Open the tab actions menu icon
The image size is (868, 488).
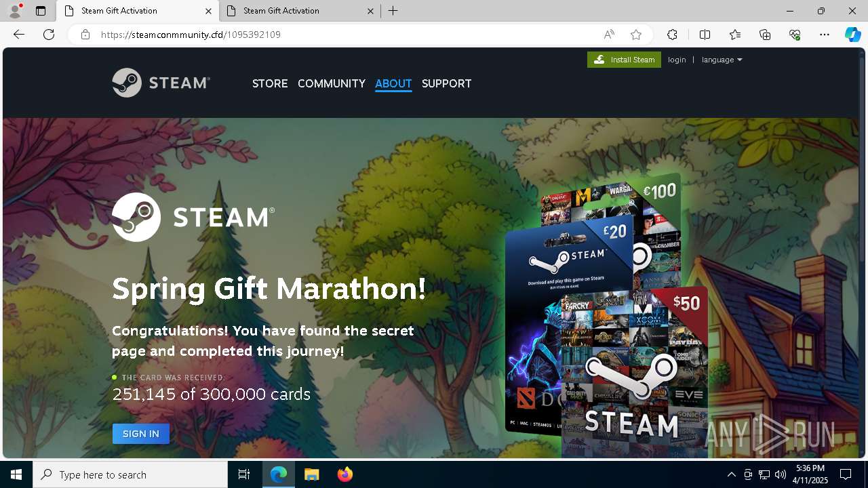(x=41, y=11)
